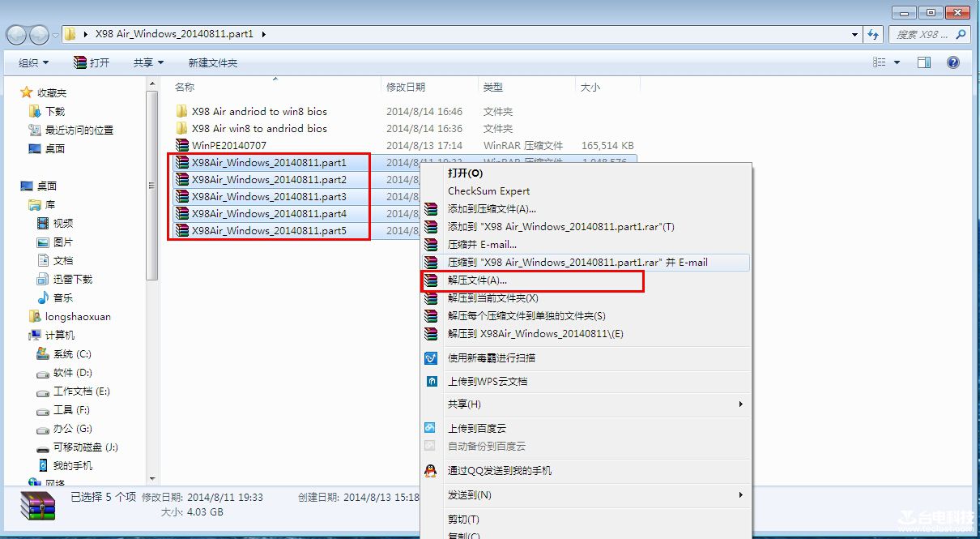The height and width of the screenshot is (539, 980).
Task: Click the WPS cloud upload icon
Action: tap(431, 381)
